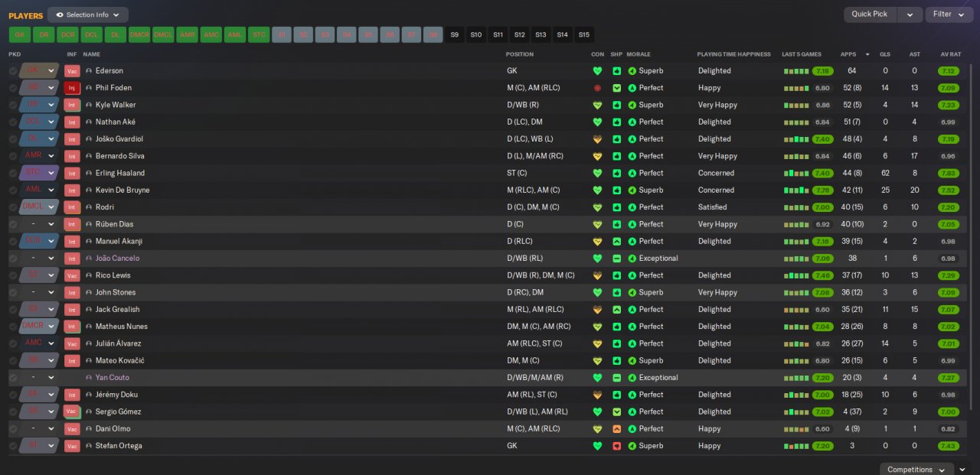Viewport: 980px width, 475px height.
Task: Expand the chevron next to Competitions
Action: point(962,470)
